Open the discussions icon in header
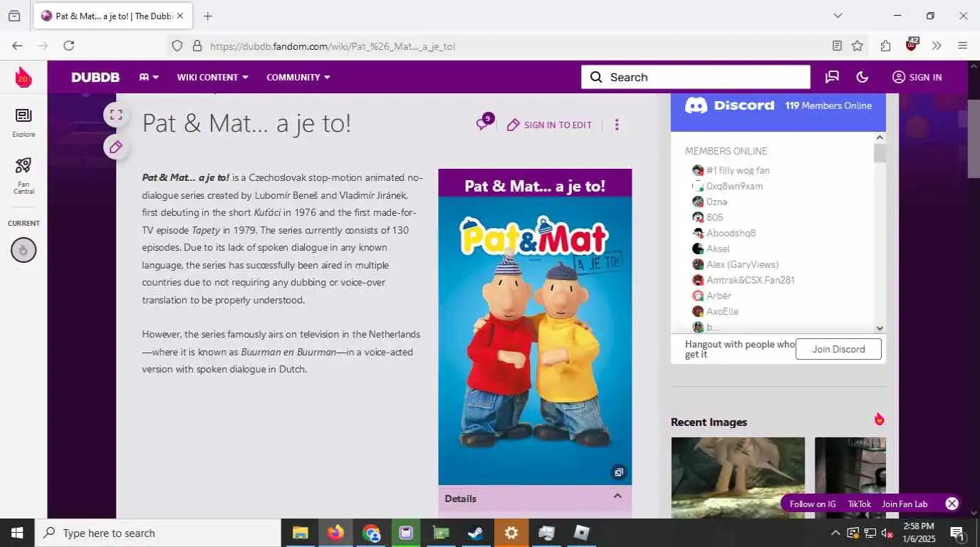980x547 pixels. click(832, 77)
